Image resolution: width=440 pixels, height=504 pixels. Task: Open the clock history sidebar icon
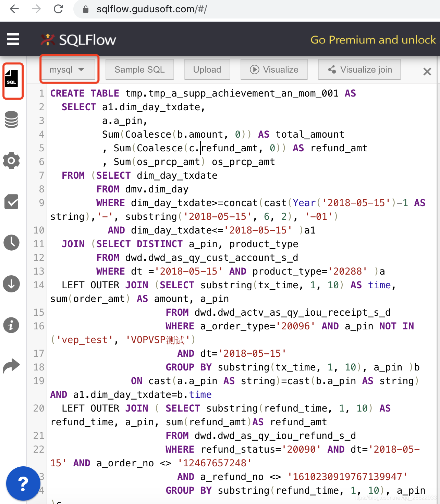pyautogui.click(x=11, y=243)
